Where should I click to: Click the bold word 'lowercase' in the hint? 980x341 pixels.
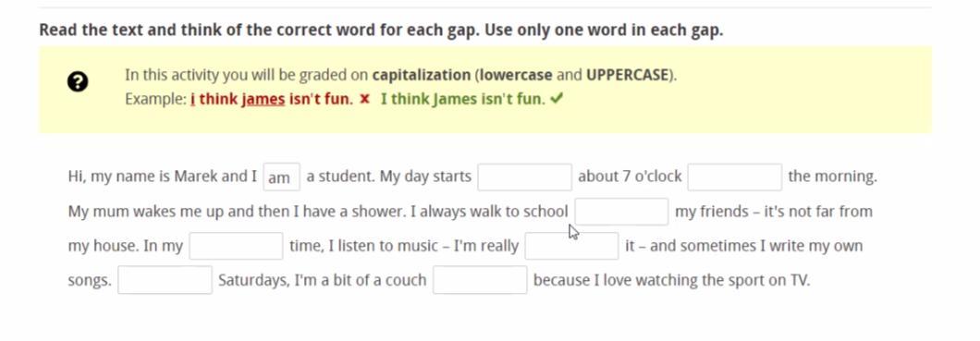pyautogui.click(x=516, y=76)
